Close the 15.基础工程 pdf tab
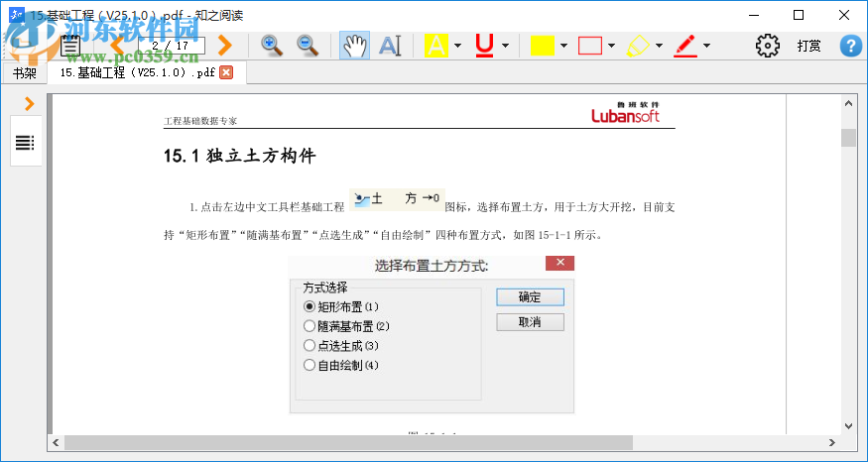The width and height of the screenshot is (868, 462). [x=226, y=72]
